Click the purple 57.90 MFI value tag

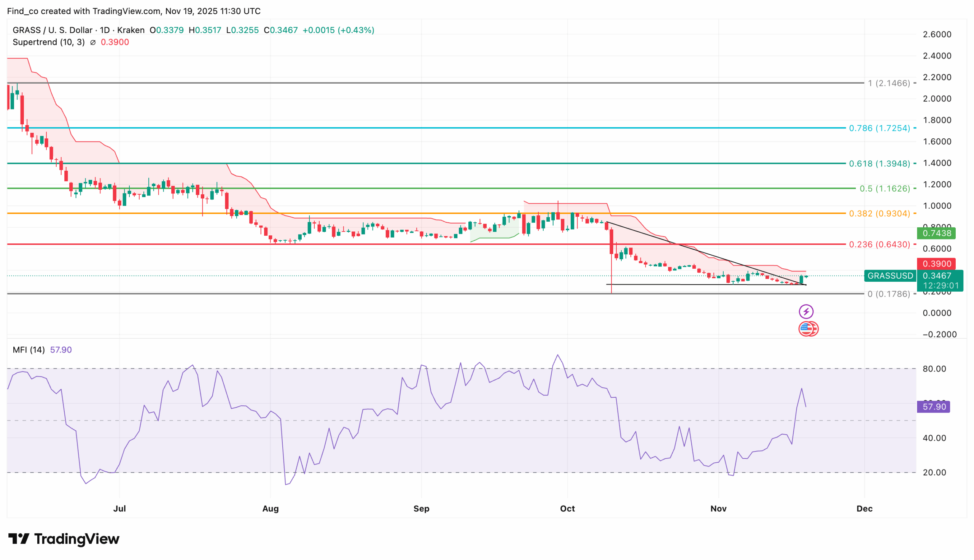coord(933,407)
